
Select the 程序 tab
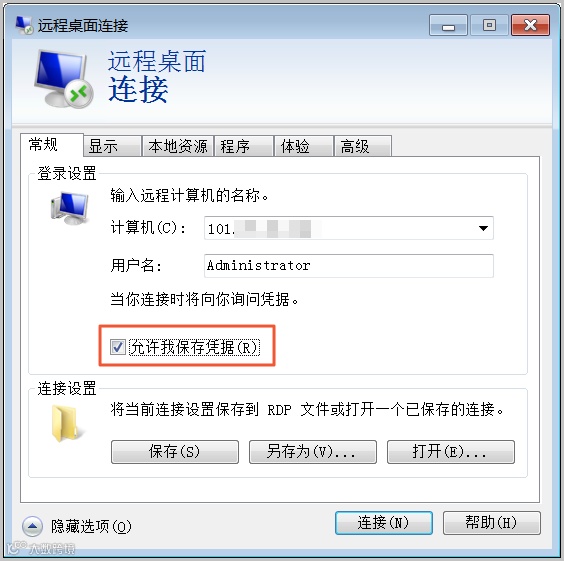[x=244, y=146]
